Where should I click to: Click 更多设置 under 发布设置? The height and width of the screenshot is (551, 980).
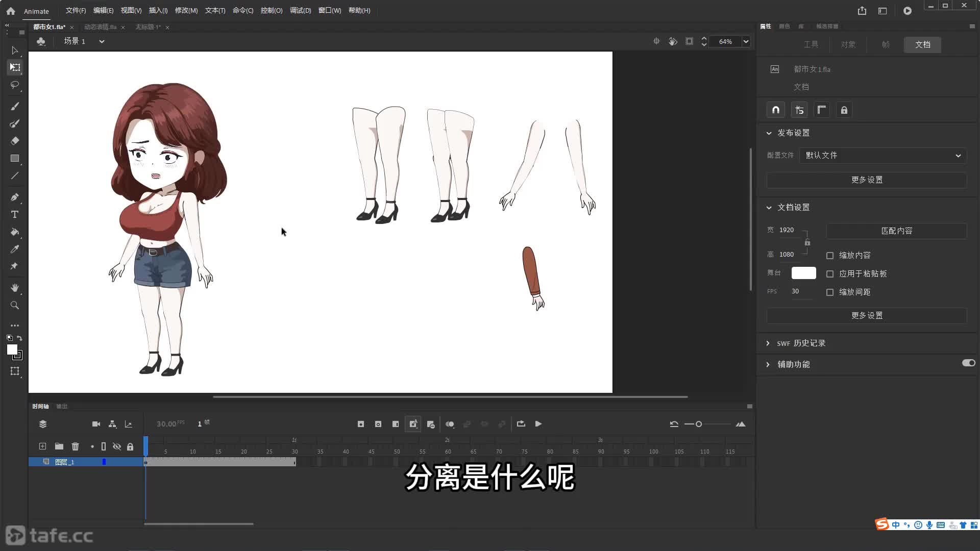pyautogui.click(x=867, y=180)
